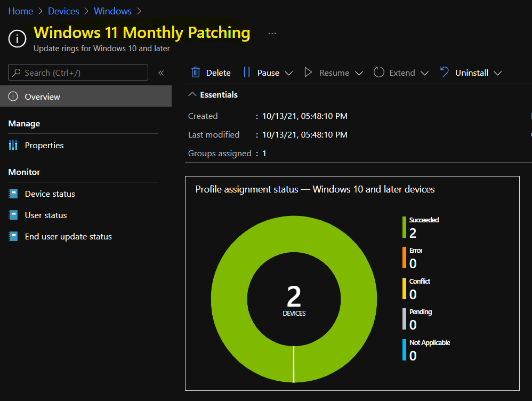Click the Resume play triangle icon

(x=308, y=73)
